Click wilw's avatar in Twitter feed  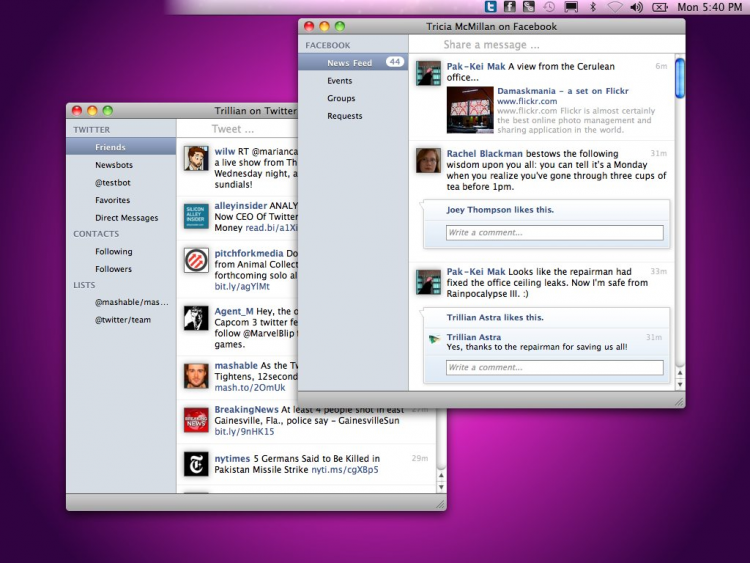click(x=196, y=158)
